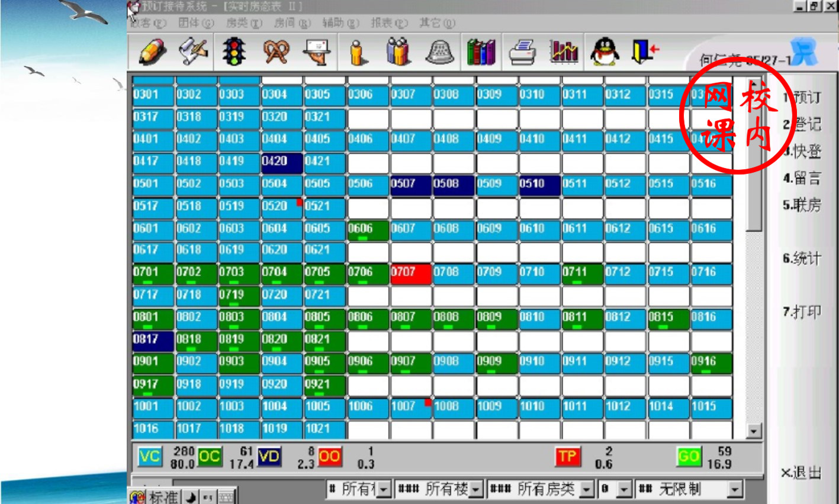Image resolution: width=839 pixels, height=504 pixels.
Task: Select green room cell 0921
Action: point(325,386)
